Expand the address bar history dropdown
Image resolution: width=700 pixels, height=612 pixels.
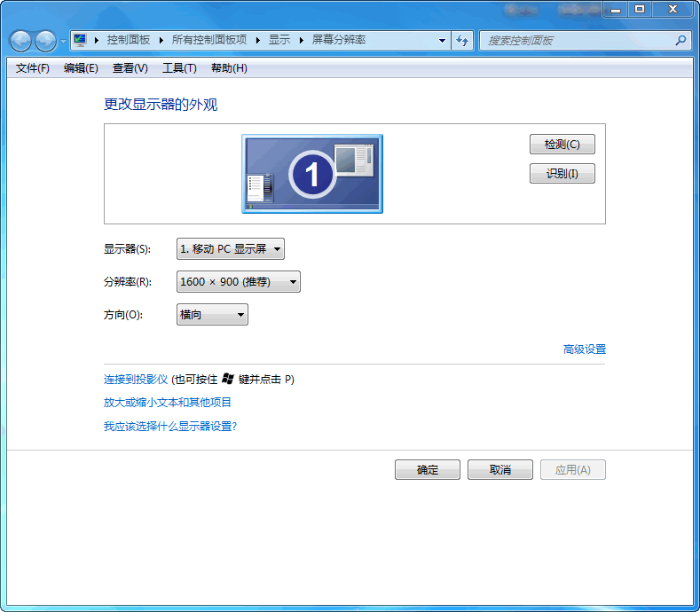tap(443, 41)
